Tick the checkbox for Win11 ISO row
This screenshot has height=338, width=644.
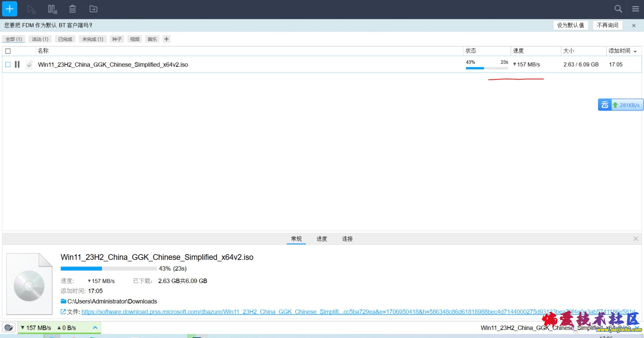(8, 64)
